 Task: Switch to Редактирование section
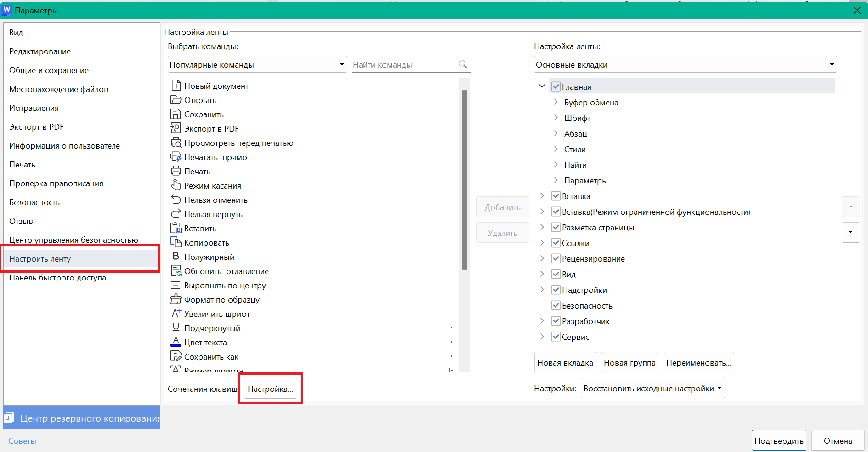82,51
